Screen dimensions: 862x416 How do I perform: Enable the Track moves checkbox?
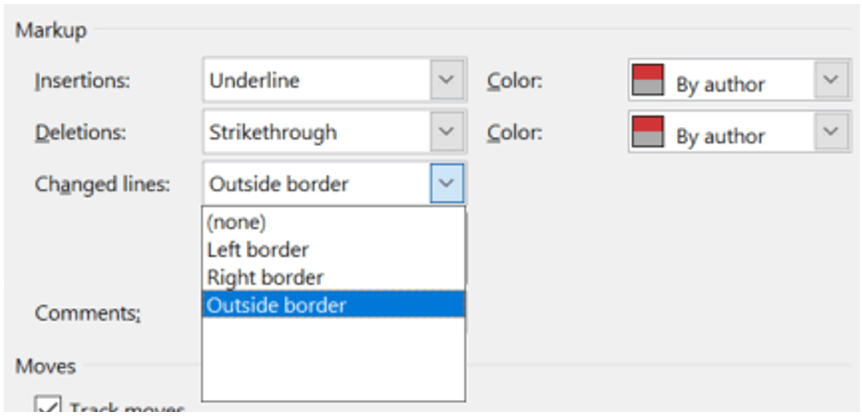[x=47, y=407]
